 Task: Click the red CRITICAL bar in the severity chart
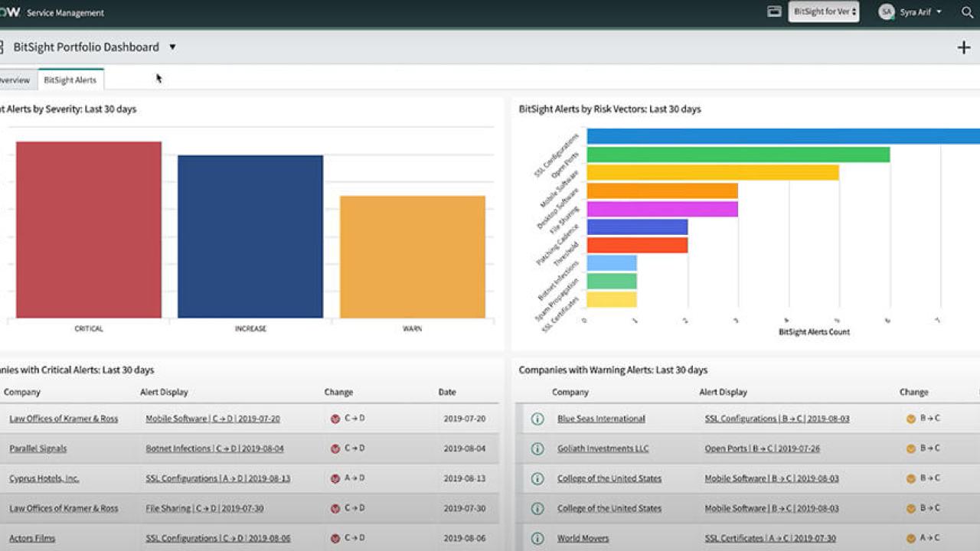pyautogui.click(x=88, y=230)
